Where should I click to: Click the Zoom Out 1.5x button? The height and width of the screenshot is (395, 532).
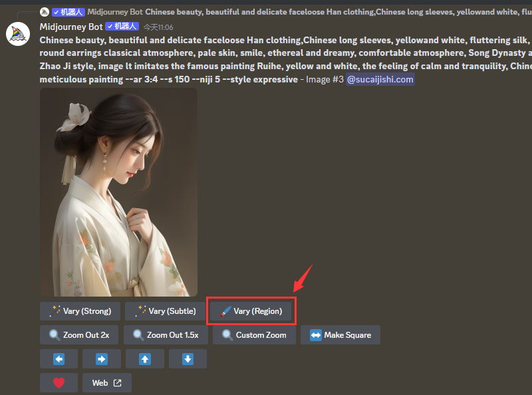(166, 335)
